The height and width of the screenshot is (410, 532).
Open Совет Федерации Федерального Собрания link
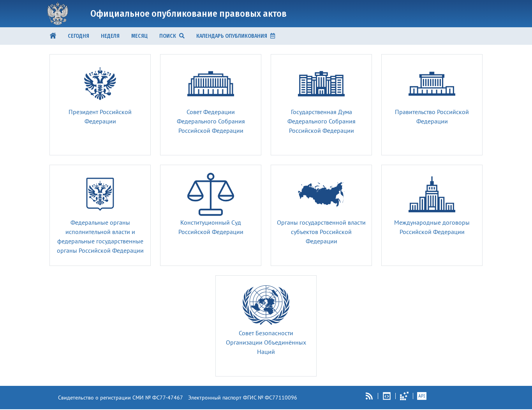[211, 121]
